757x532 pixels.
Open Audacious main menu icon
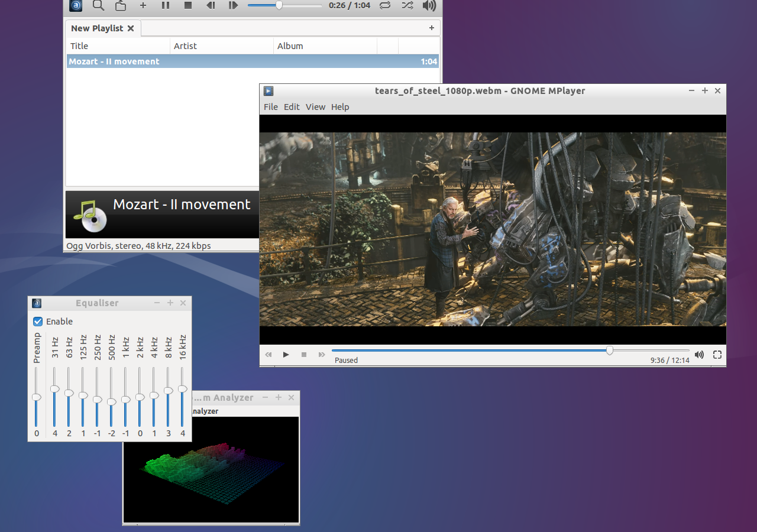76,5
